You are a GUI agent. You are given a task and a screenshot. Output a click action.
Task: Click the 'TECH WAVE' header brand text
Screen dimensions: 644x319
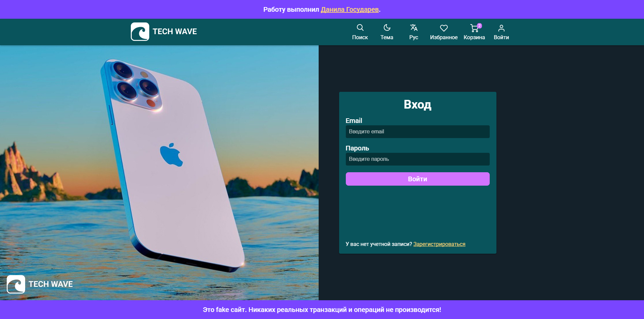175,31
